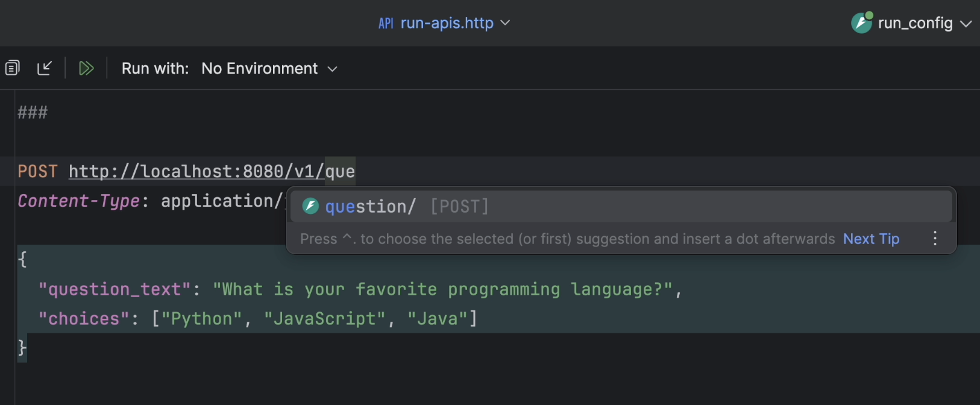
Task: Click the favorite programming language question string
Action: [x=442, y=289]
